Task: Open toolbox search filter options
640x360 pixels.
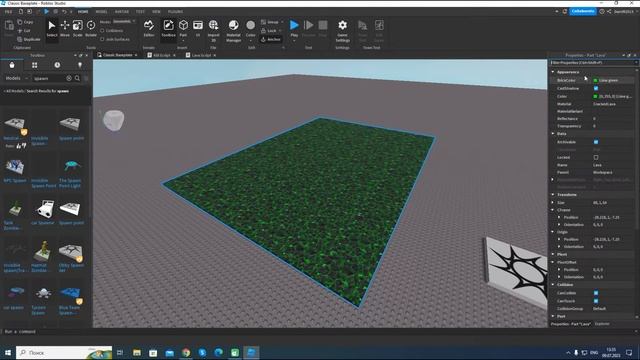Action: point(86,78)
